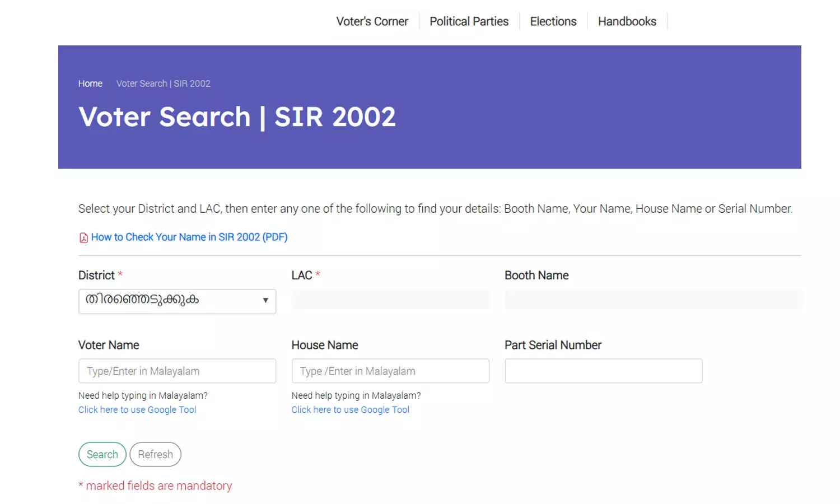The width and height of the screenshot is (840, 504).
Task: Click the large Voter Search banner heading
Action: 237,117
